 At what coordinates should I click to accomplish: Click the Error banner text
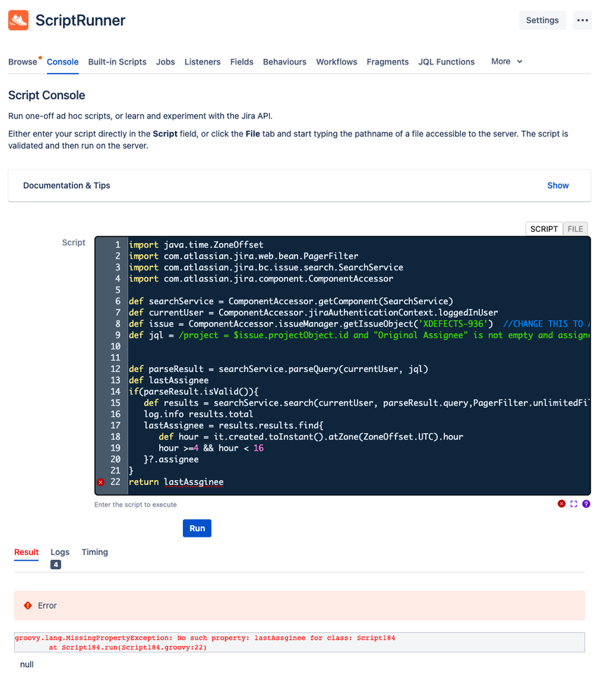click(x=47, y=605)
